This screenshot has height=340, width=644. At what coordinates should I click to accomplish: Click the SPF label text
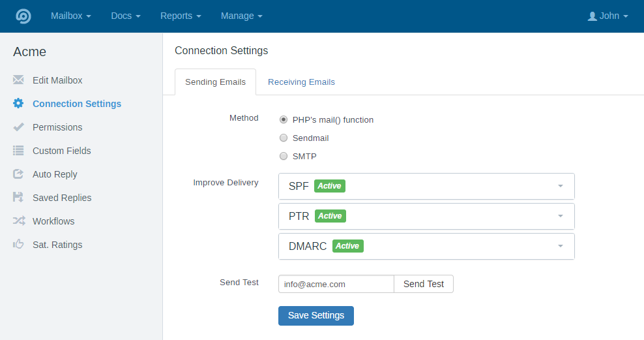coord(299,186)
